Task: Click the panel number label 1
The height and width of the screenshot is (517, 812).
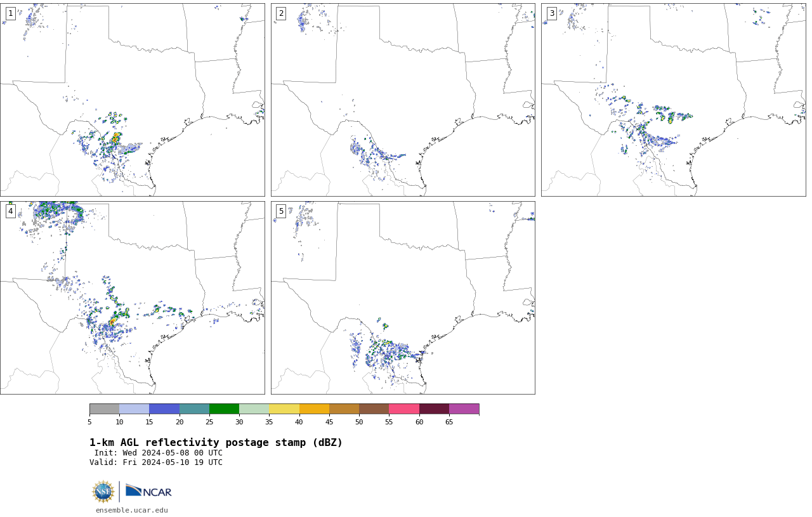Action: click(x=10, y=13)
